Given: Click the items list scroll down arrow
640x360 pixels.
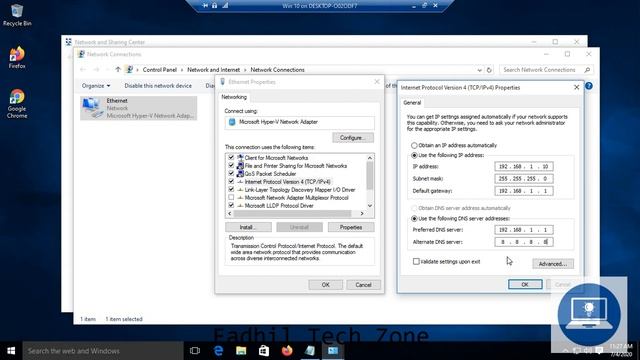Looking at the screenshot, I should click(370, 206).
